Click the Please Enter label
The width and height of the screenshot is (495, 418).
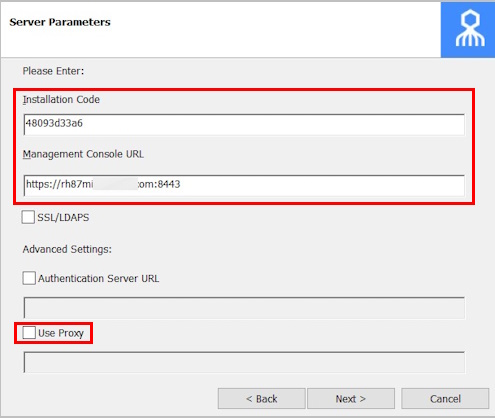53,71
